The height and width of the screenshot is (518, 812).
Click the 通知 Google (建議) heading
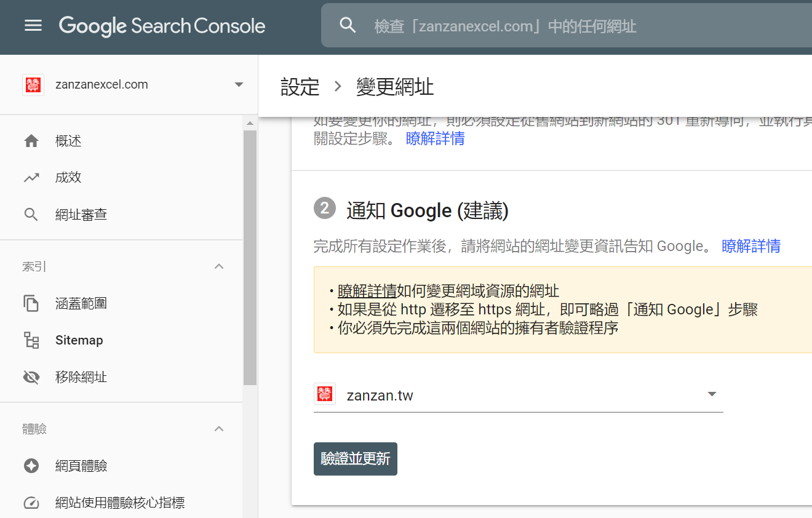(427, 210)
